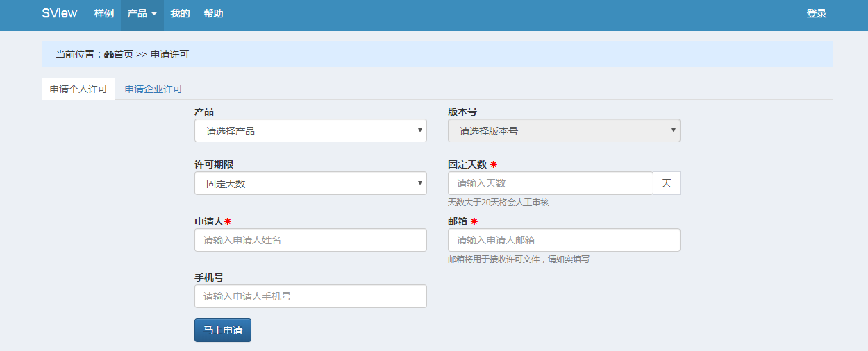Focus the 请输入天数 field
The image size is (868, 351).
point(551,183)
